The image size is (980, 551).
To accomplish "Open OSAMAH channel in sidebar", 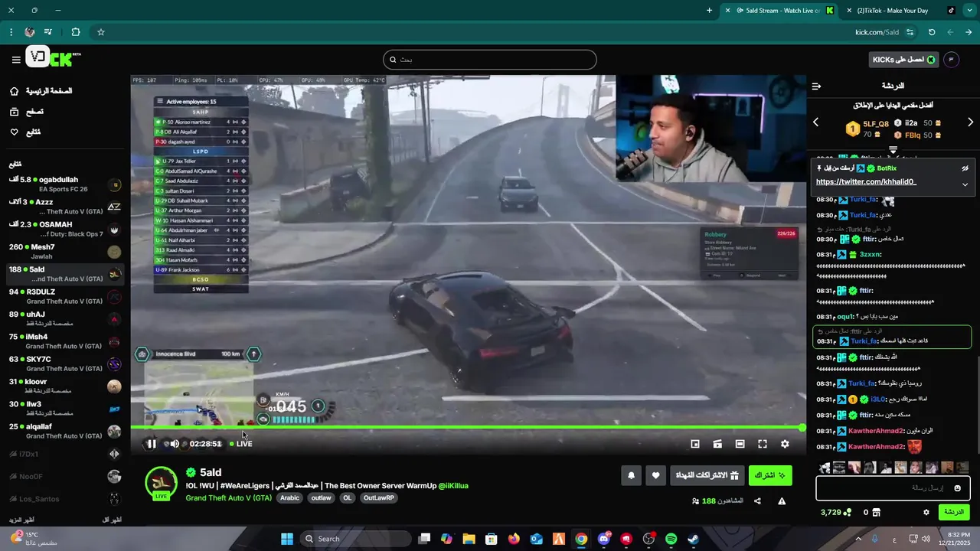I will point(65,229).
